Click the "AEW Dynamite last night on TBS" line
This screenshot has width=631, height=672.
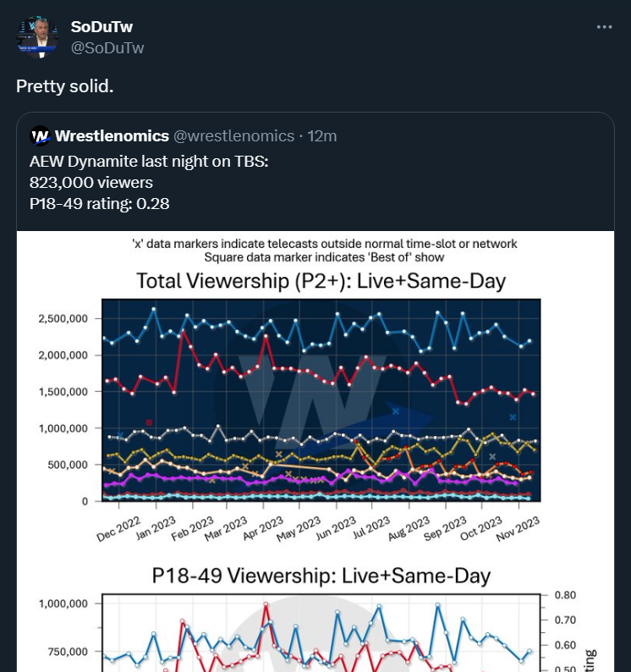click(148, 161)
